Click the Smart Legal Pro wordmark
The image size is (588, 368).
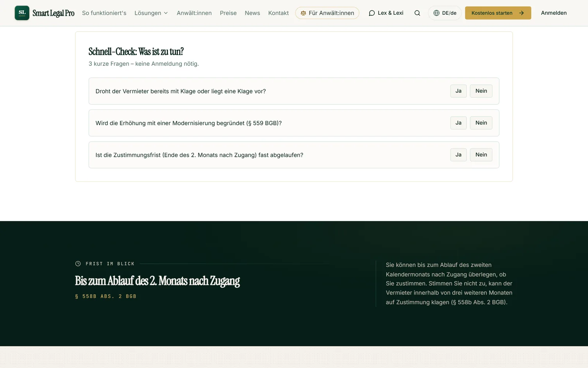coord(53,13)
